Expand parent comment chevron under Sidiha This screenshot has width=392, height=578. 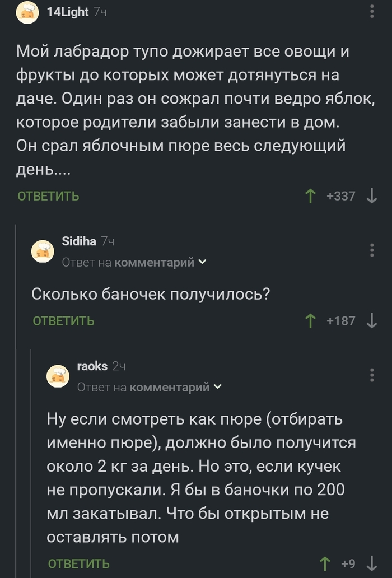pos(202,262)
